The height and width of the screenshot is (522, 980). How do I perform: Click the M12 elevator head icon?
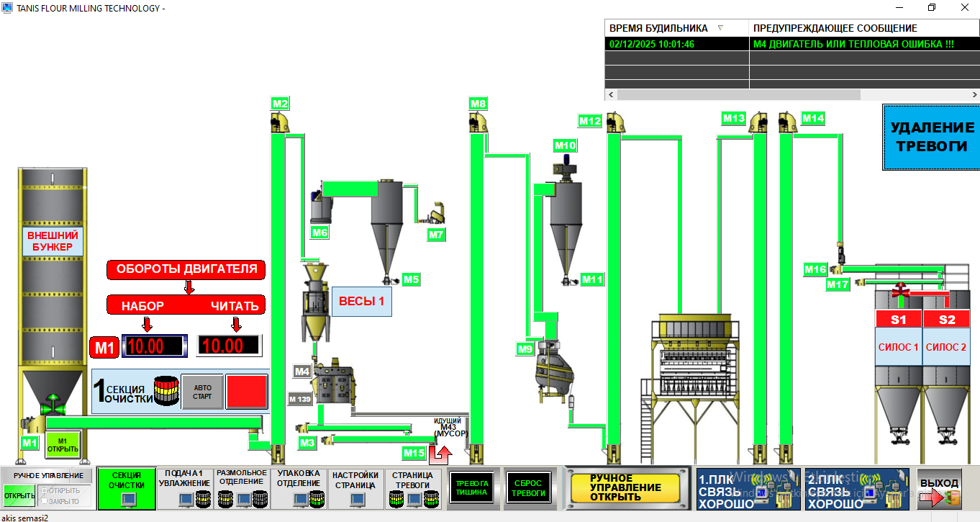click(x=614, y=122)
